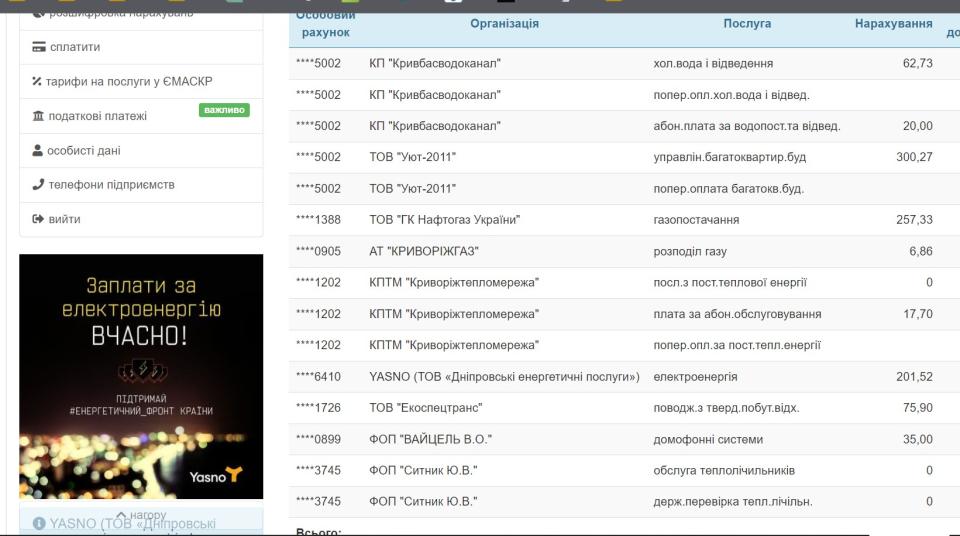Open the особисті дані menu item
Viewport: 960px width, 536px height.
(84, 151)
